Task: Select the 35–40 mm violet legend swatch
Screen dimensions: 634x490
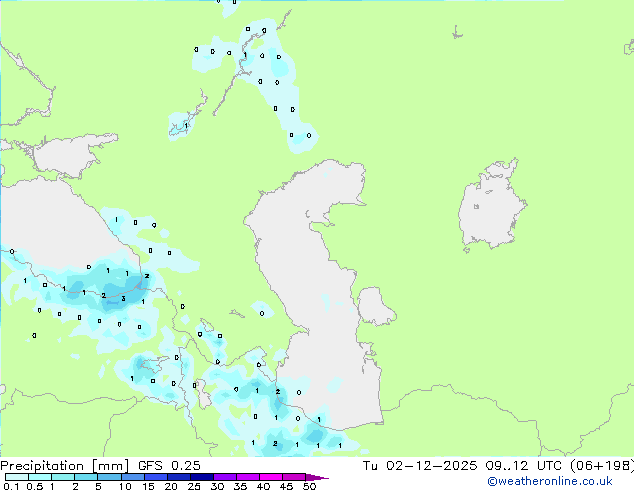Action: [248, 477]
